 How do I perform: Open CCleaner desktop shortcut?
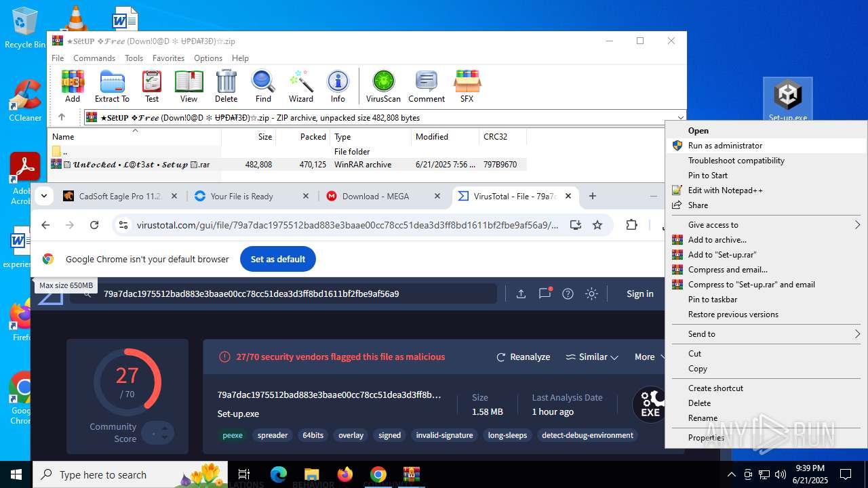coord(25,100)
